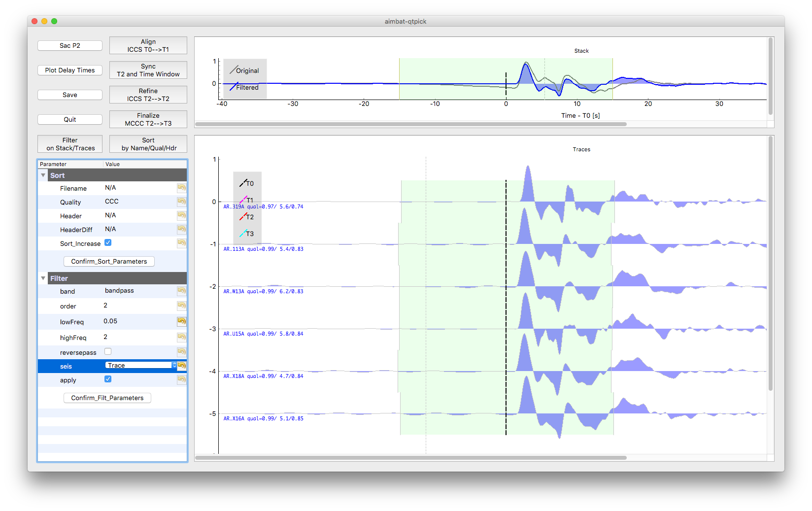Viewport: 812px width, 511px height.
Task: Minimize the aimbat-qtpick window
Action: tap(44, 21)
